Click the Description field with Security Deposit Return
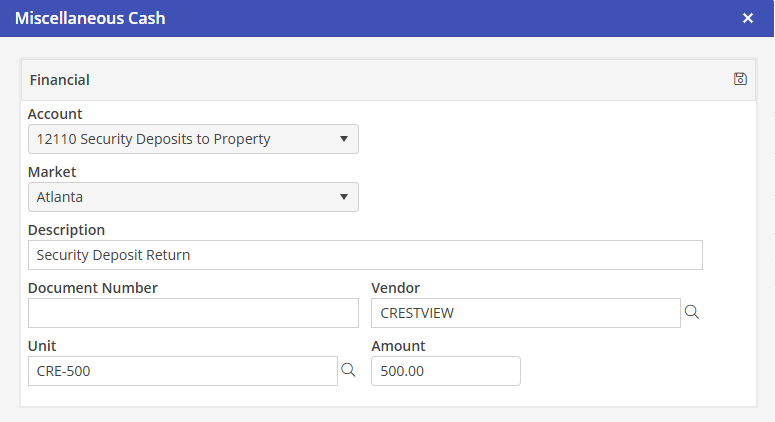 click(x=365, y=255)
